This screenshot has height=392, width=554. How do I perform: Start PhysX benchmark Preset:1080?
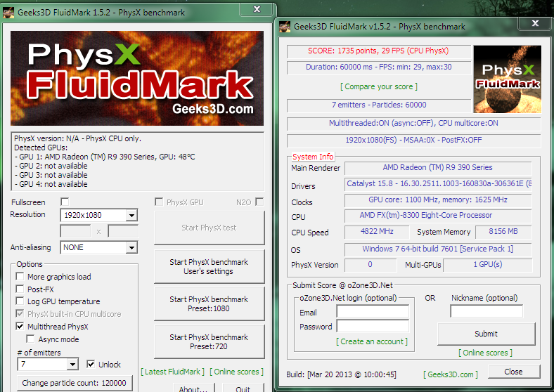coord(210,303)
